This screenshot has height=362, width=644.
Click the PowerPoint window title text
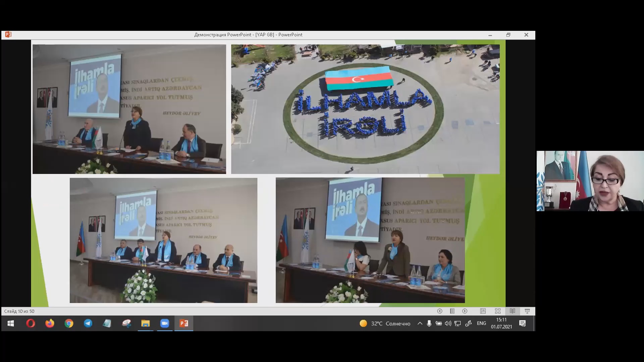[x=248, y=35]
